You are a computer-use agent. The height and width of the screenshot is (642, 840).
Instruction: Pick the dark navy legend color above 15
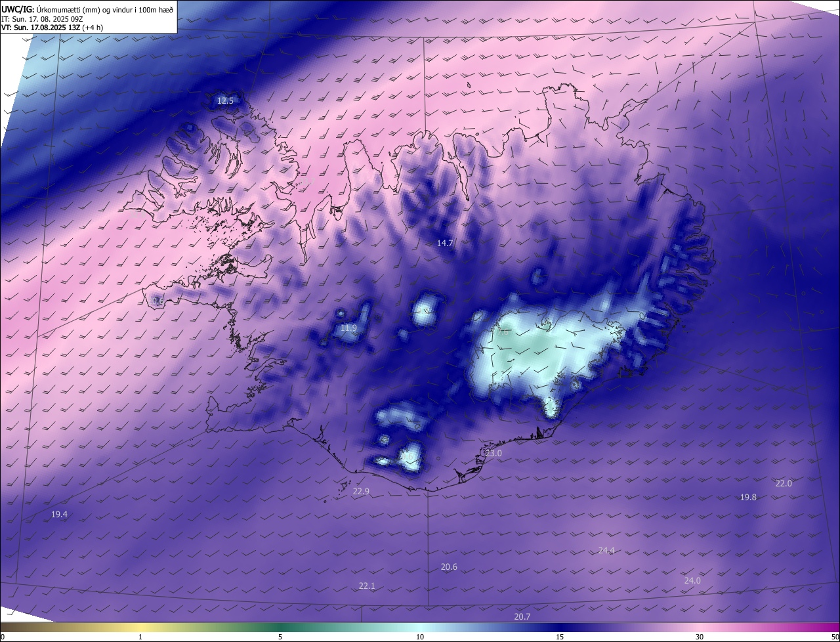[x=559, y=627]
